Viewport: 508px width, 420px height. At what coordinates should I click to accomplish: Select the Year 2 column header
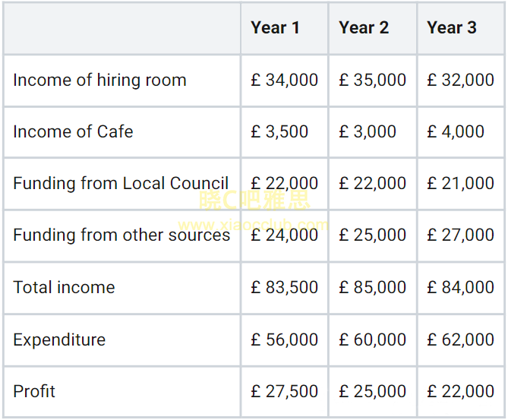coord(364,28)
